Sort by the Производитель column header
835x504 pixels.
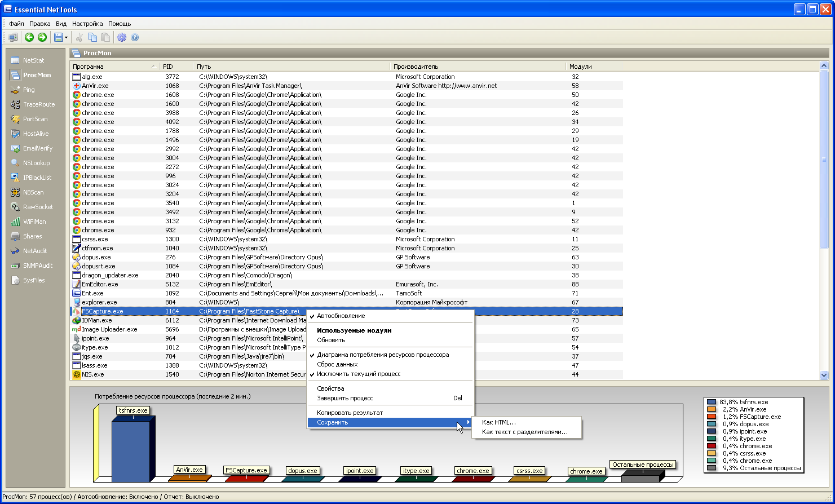[x=478, y=67]
